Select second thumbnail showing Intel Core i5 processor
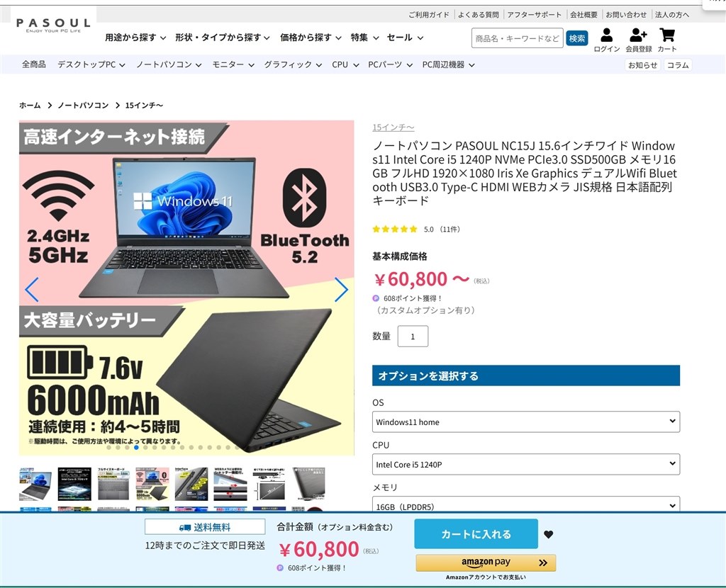The image size is (726, 588). 74,484
